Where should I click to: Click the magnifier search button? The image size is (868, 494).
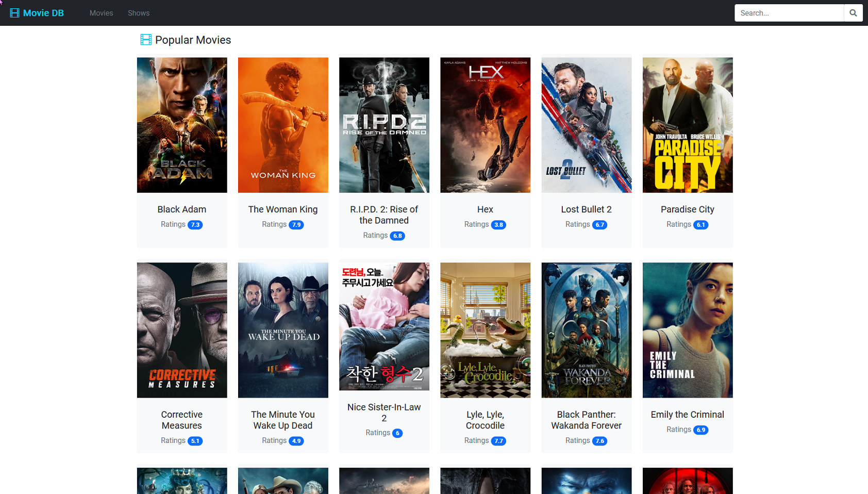click(853, 13)
